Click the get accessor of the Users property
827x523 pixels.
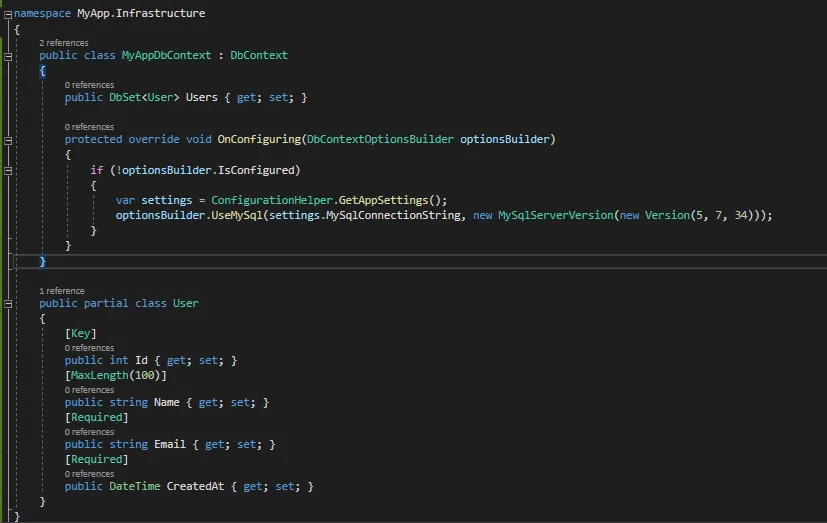(246, 98)
